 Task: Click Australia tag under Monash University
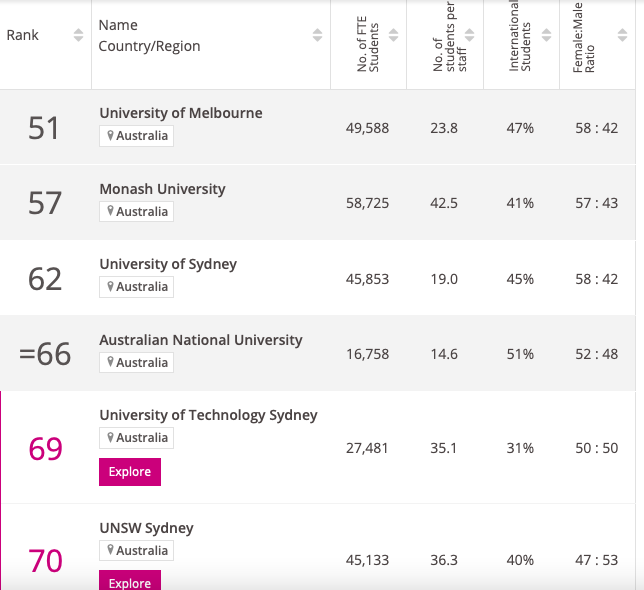pos(136,211)
